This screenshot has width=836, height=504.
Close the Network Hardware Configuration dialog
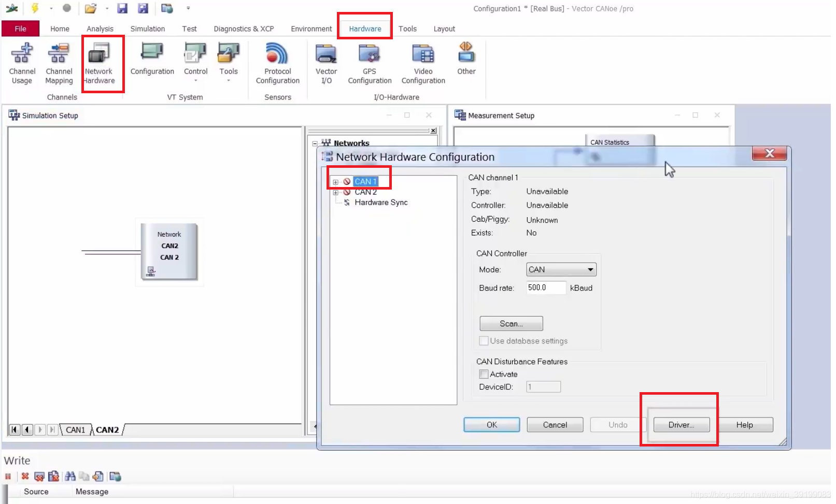point(770,153)
